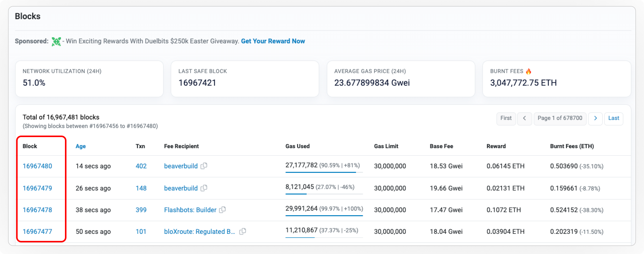The image size is (644, 254).
Task: Open the Get Your Reward Now link
Action: click(273, 41)
